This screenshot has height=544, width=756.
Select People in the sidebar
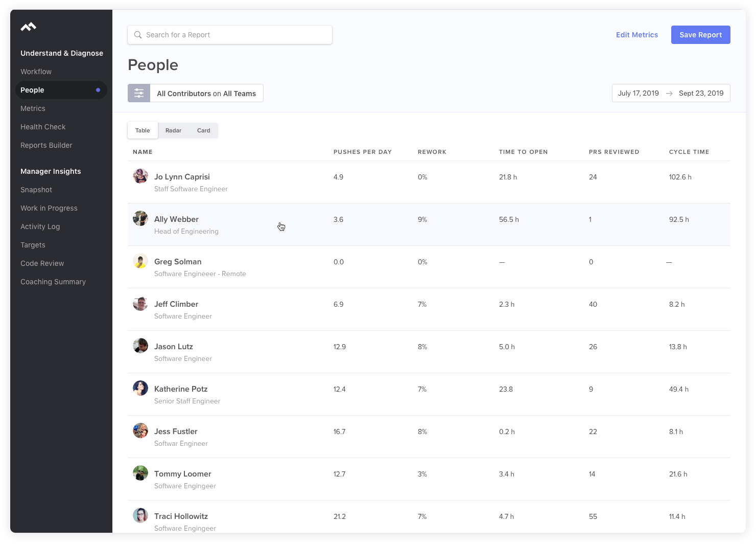coord(61,90)
